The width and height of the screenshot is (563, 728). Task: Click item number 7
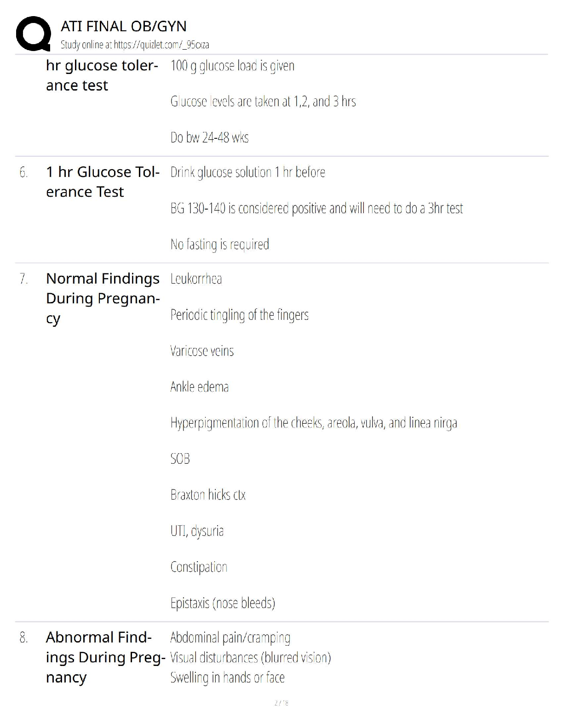[x=23, y=279]
